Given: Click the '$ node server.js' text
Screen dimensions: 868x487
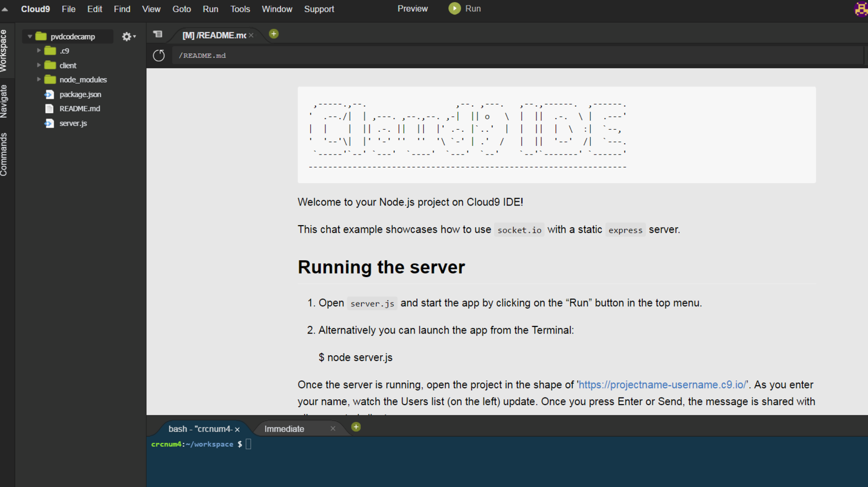Looking at the screenshot, I should tap(355, 357).
